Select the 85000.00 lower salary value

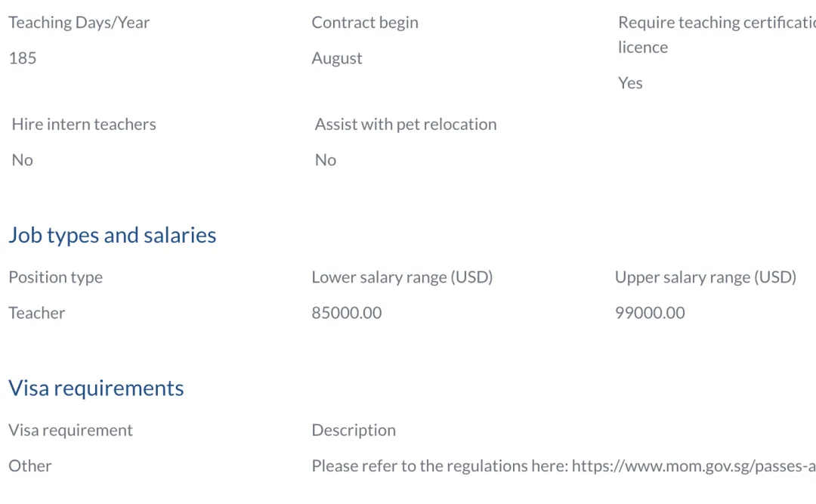347,313
